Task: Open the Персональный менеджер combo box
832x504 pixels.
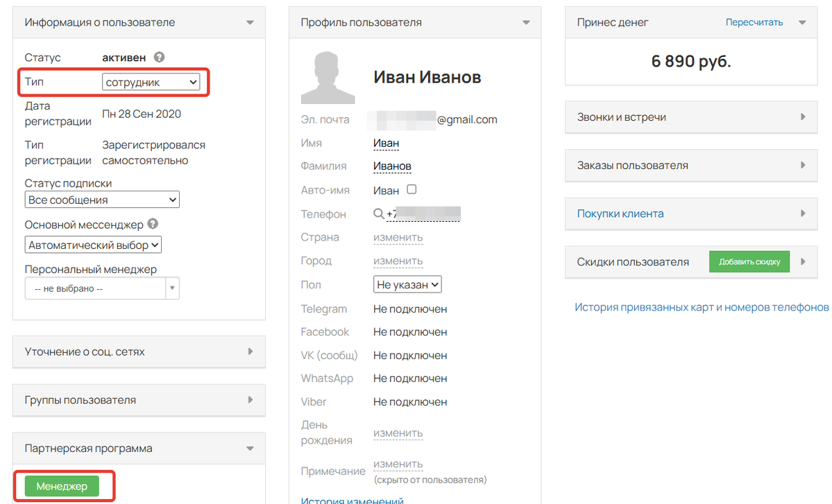Action: tap(102, 288)
